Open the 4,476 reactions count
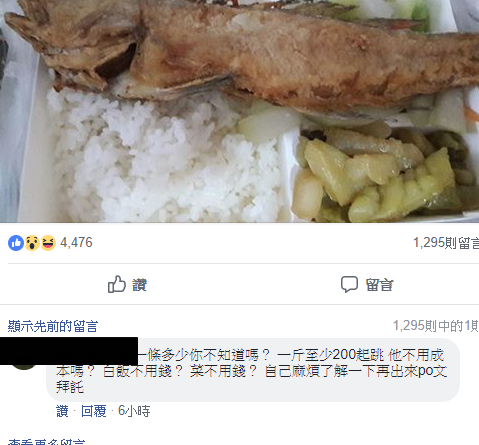479x445 pixels. point(76,243)
